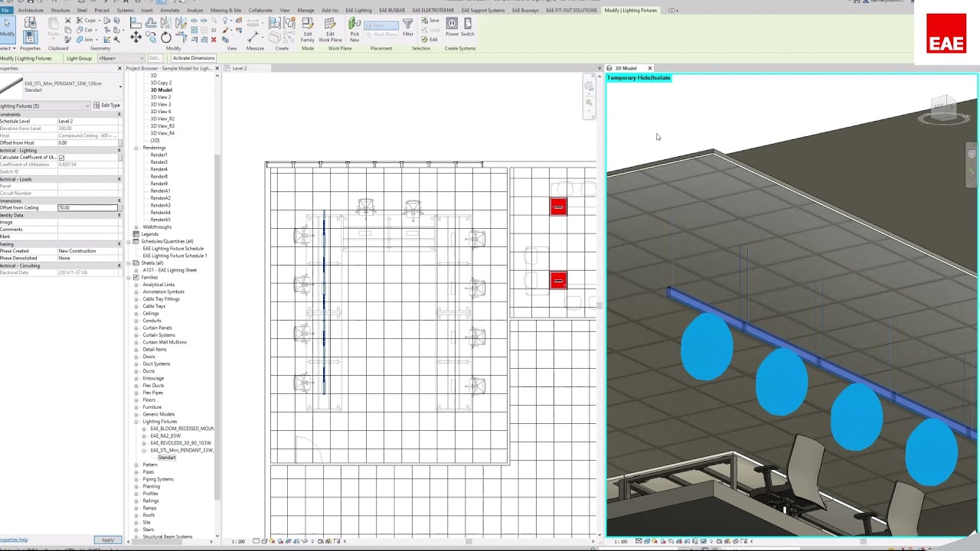Switch to the EAE Lighting ribbon tab
Screen dimensions: 980x551
pyautogui.click(x=358, y=11)
